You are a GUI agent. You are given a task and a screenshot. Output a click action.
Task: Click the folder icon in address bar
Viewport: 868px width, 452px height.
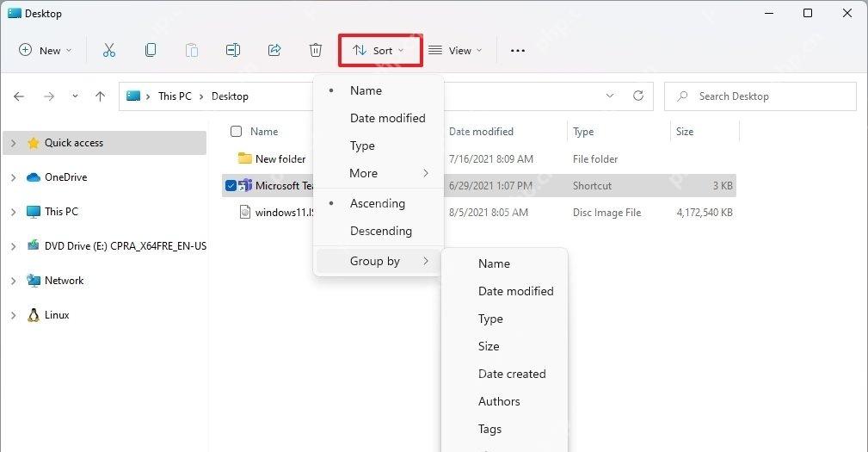coord(133,96)
